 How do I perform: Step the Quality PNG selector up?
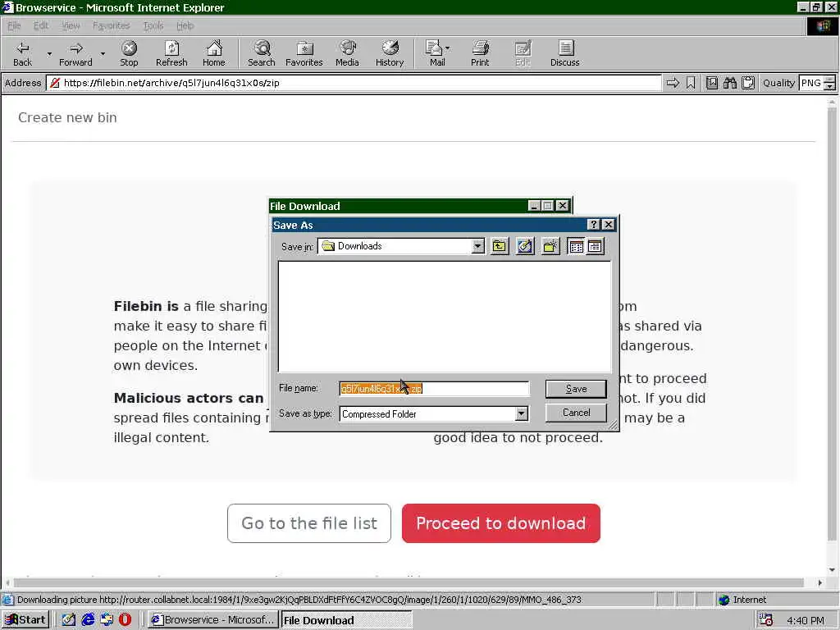coord(830,80)
